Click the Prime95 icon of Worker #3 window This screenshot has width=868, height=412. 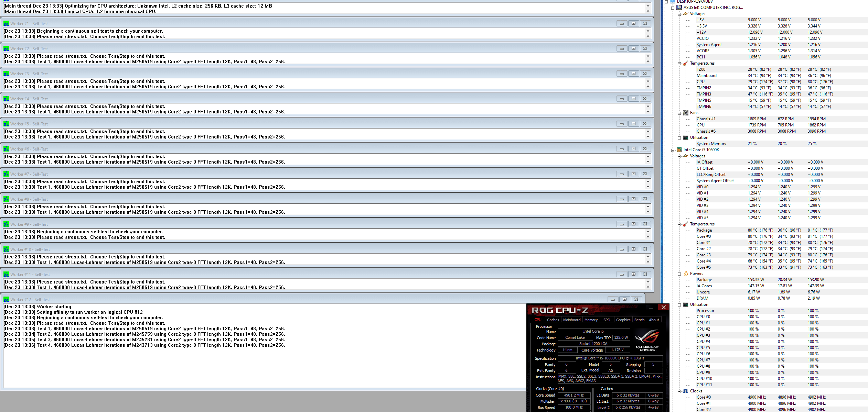6,74
